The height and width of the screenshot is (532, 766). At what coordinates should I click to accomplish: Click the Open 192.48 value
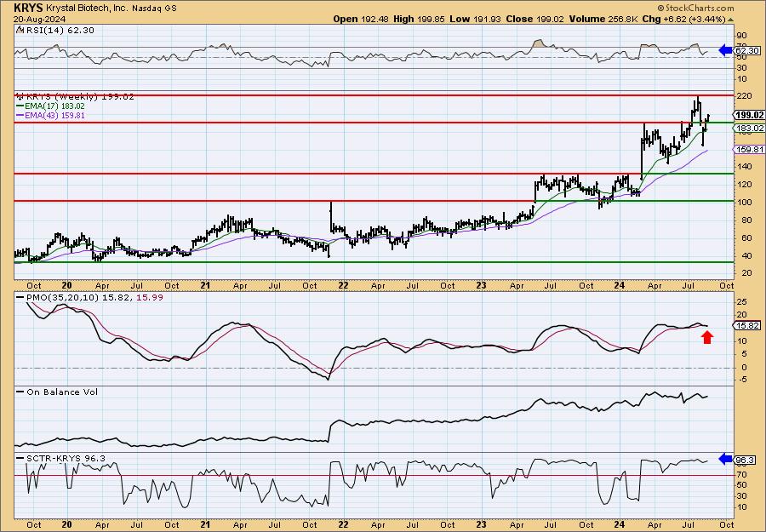(x=361, y=19)
